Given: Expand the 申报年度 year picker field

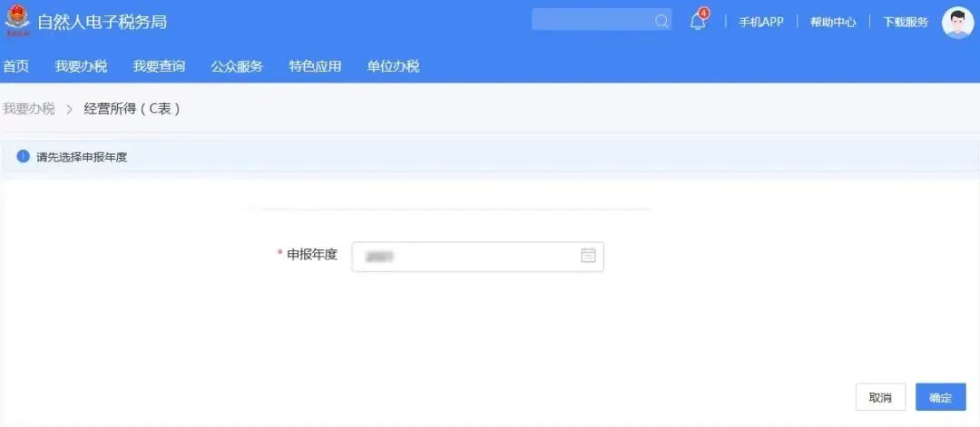Looking at the screenshot, I should (x=477, y=257).
